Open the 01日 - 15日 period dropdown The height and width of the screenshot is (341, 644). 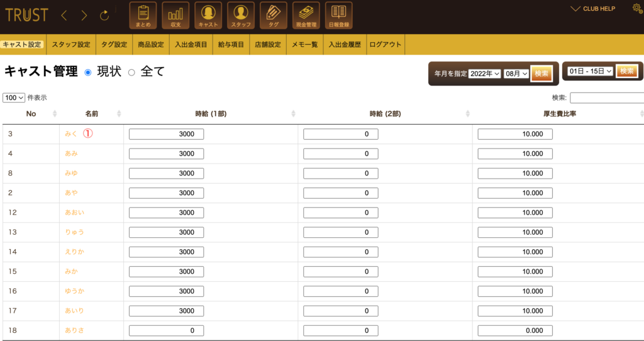tap(590, 71)
